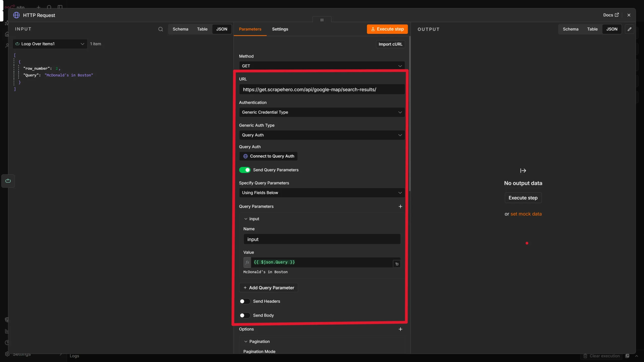Click the trash icon in Clear execution

(x=585, y=356)
